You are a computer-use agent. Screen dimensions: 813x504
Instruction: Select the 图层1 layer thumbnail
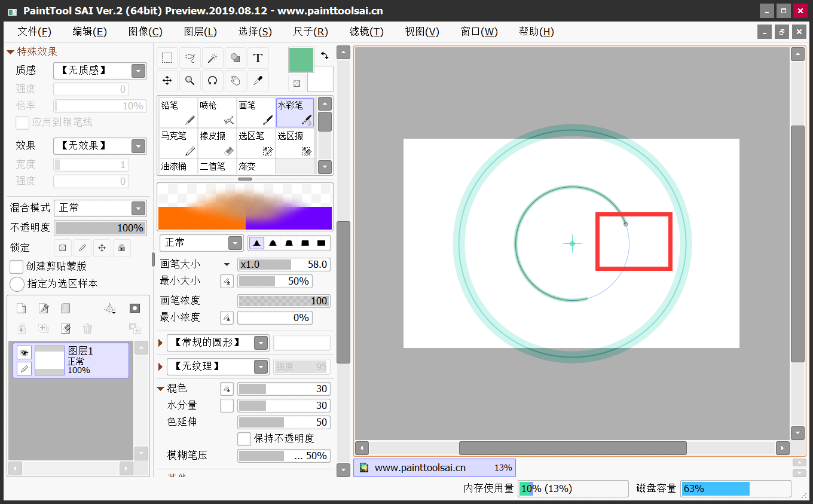(49, 360)
